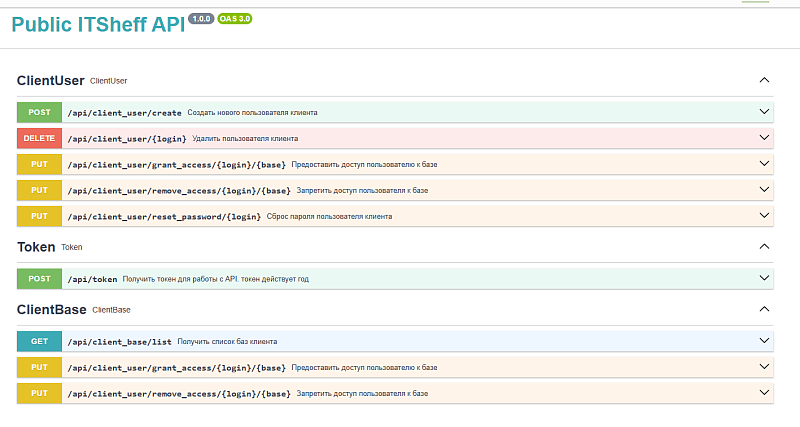Click the red DELETE method badge

point(39,138)
